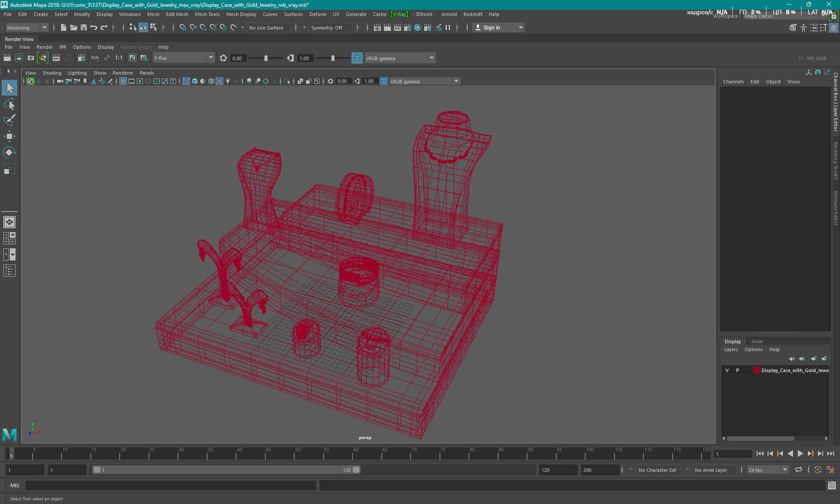Click the Sign In button
The image size is (840, 504).
point(491,28)
